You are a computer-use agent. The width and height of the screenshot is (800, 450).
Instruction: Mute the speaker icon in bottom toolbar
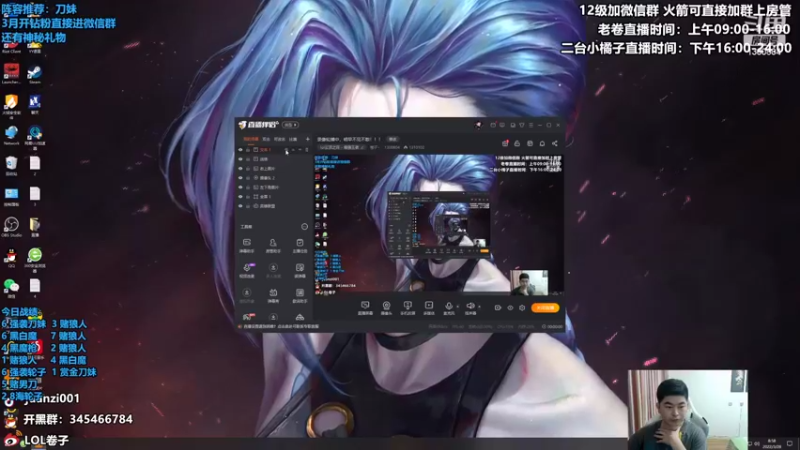470,308
